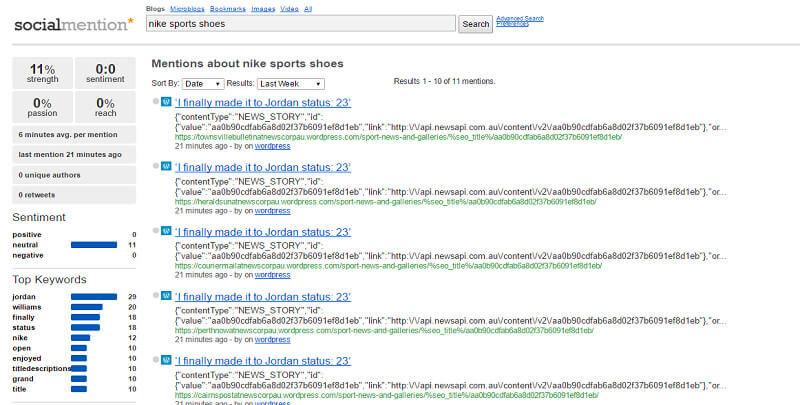Click wordpress source link of Courier Mail result
Image resolution: width=800 pixels, height=405 pixels.
(x=272, y=275)
